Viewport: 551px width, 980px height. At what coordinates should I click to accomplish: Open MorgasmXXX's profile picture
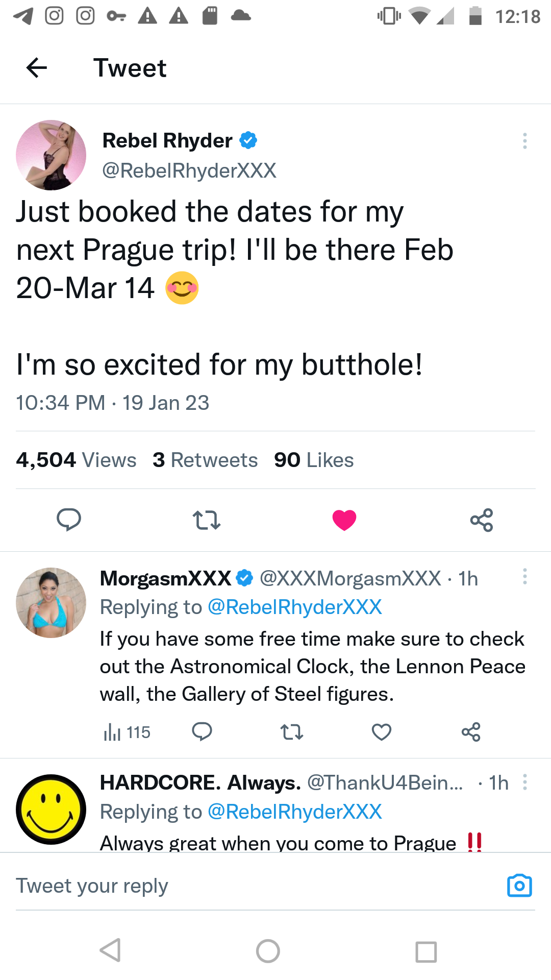click(x=51, y=603)
